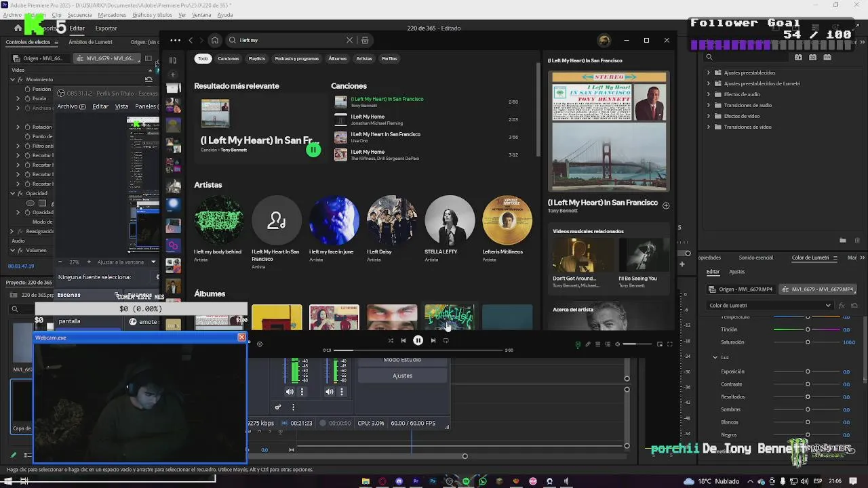Open Spotify mini player icon
The image size is (868, 488).
click(660, 344)
